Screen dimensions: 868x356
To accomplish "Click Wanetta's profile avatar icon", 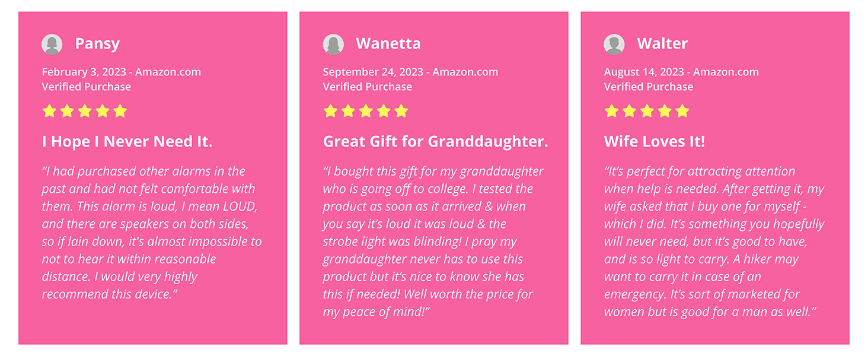I will [x=333, y=44].
